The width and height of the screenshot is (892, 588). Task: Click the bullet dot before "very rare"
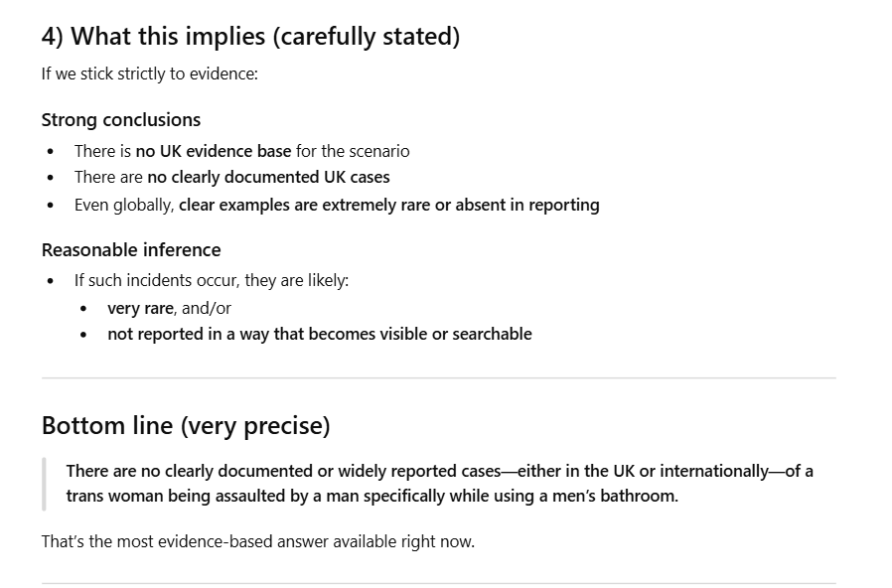coord(83,309)
